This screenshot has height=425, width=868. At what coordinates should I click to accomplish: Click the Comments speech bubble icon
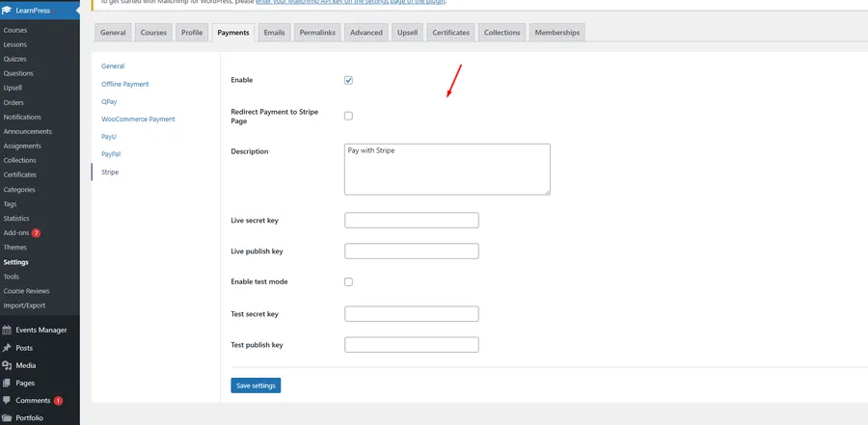[x=8, y=400]
